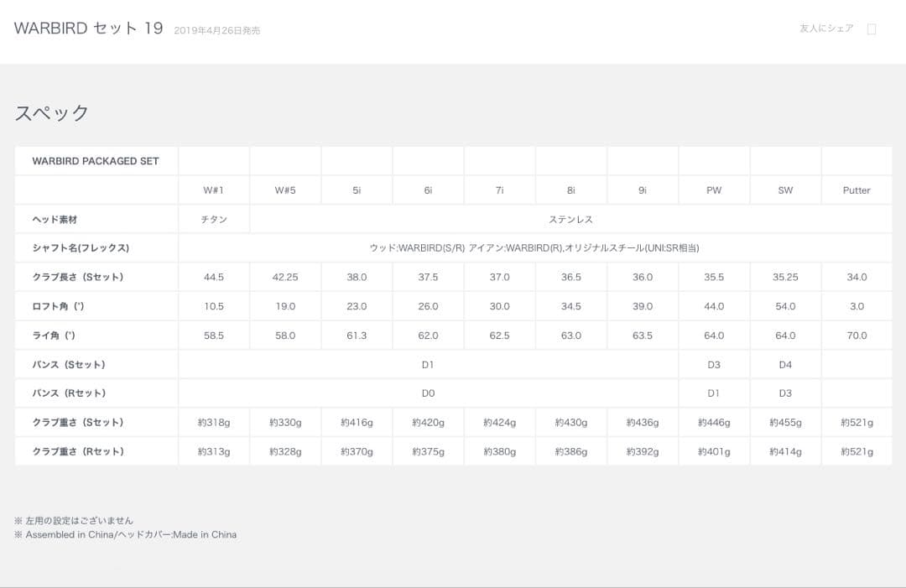Click the 10.5 loft angle cell

214,306
